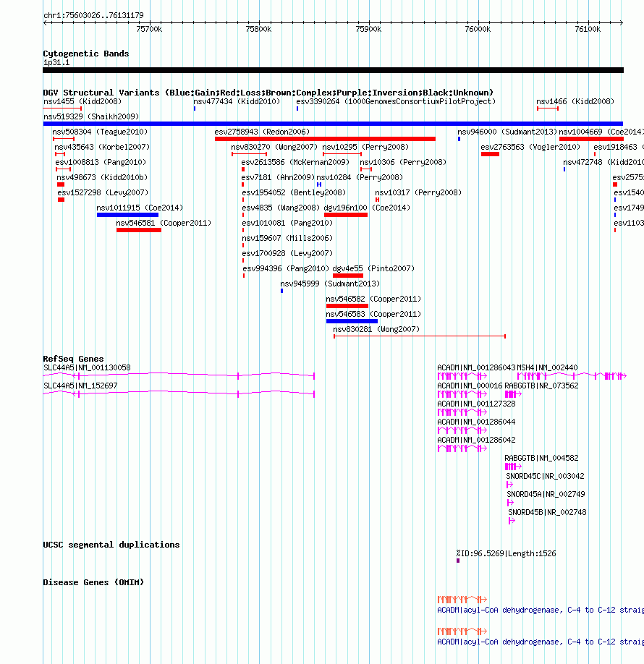
Task: Open nsv1004669 (Coe2014) variant label
Action: pyautogui.click(x=601, y=132)
